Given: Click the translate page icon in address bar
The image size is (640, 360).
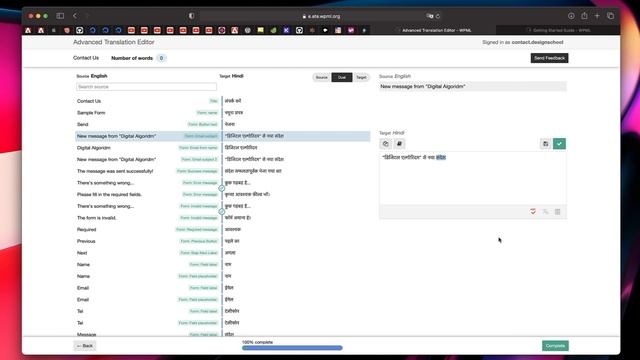Looking at the screenshot, I should click(x=429, y=16).
